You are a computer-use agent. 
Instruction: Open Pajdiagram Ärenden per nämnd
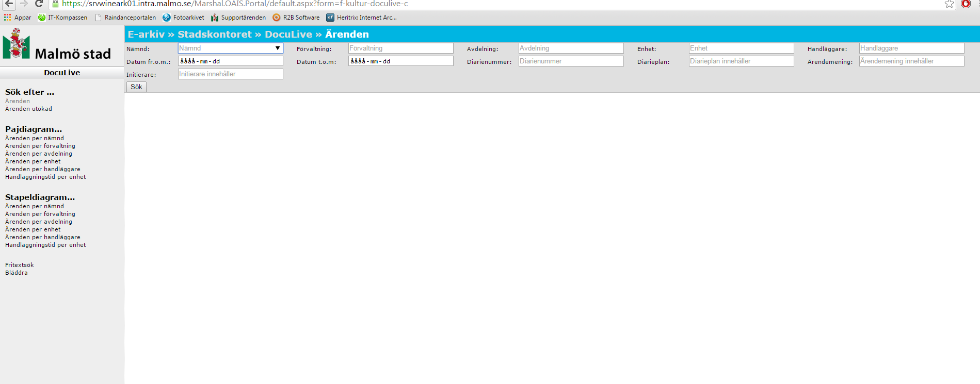click(35, 138)
